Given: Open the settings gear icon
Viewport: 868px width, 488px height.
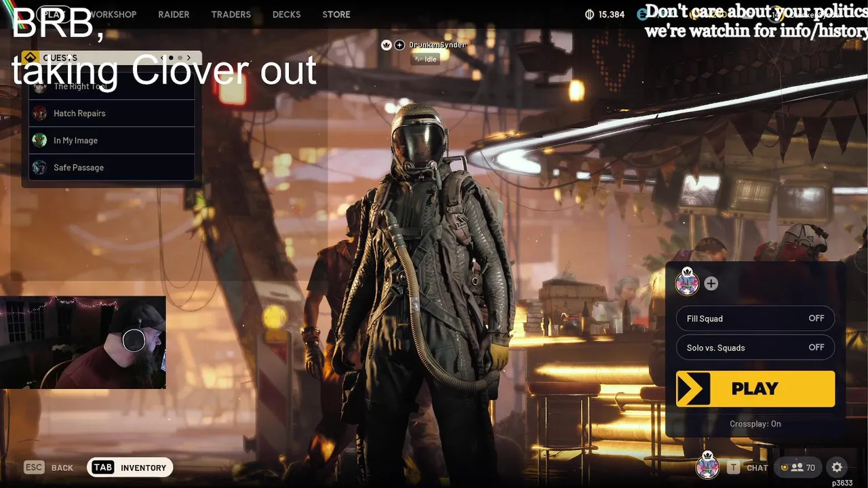Looking at the screenshot, I should (837, 467).
